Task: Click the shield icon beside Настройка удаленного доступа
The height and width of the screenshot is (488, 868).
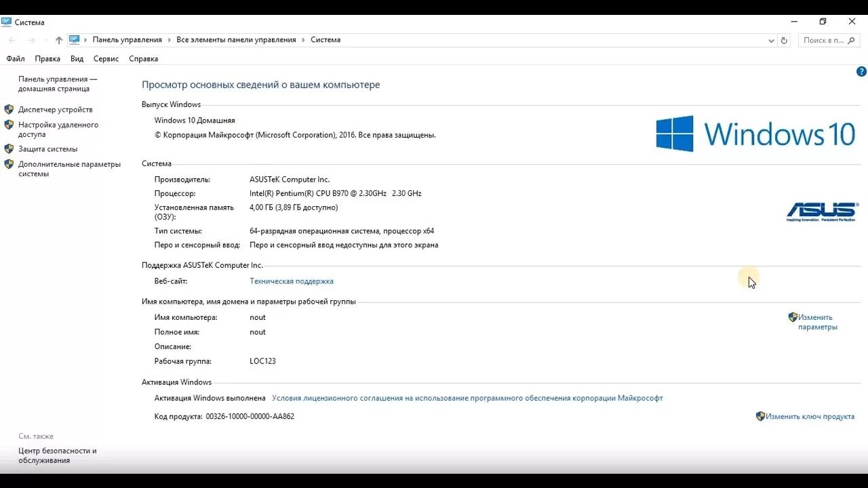Action: point(9,125)
